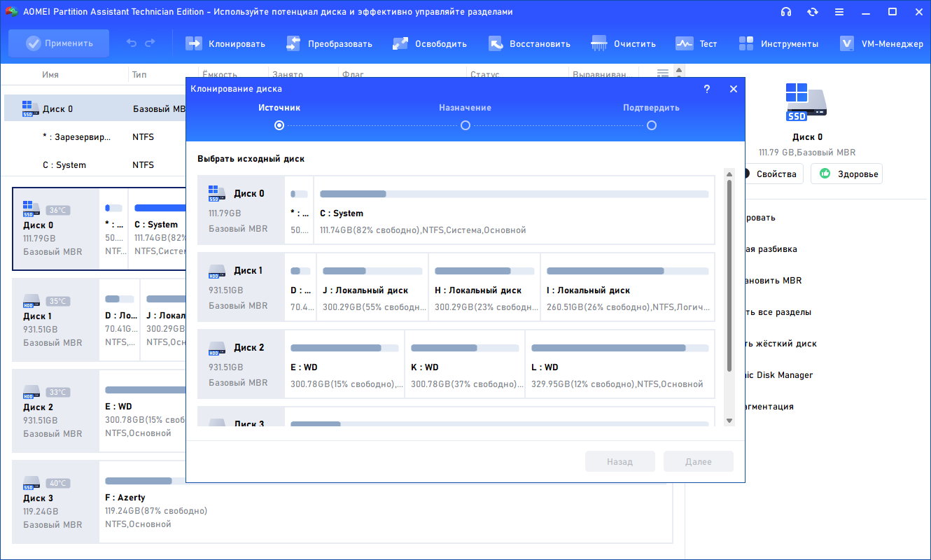Select the Назначение step radio marker

click(465, 125)
